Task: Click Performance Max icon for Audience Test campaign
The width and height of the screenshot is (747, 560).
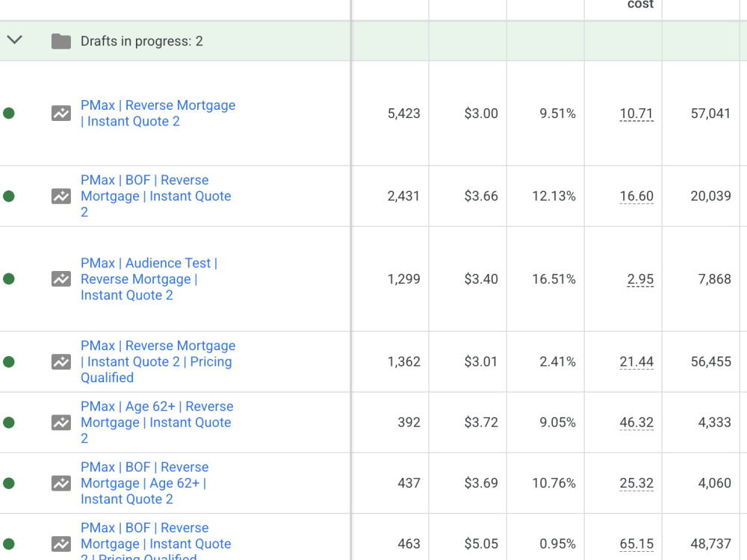Action: click(61, 279)
